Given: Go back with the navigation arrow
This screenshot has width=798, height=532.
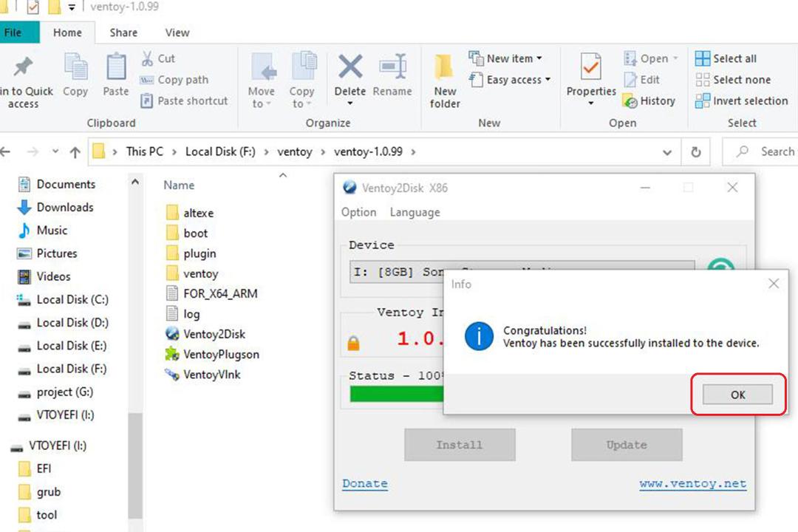Looking at the screenshot, I should [x=6, y=151].
